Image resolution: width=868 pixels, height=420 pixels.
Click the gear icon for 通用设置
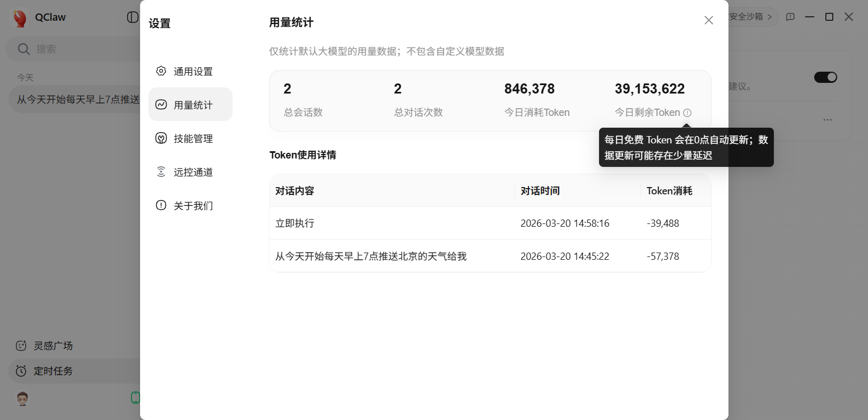click(161, 71)
